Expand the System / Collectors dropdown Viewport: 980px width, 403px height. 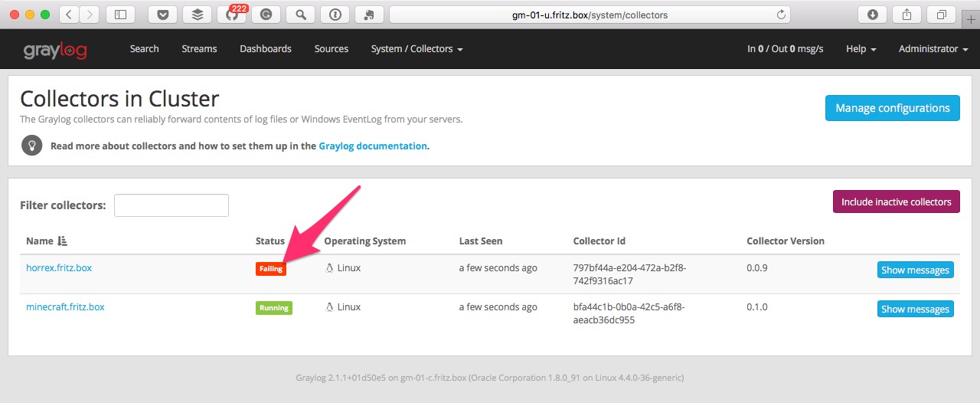(x=417, y=49)
